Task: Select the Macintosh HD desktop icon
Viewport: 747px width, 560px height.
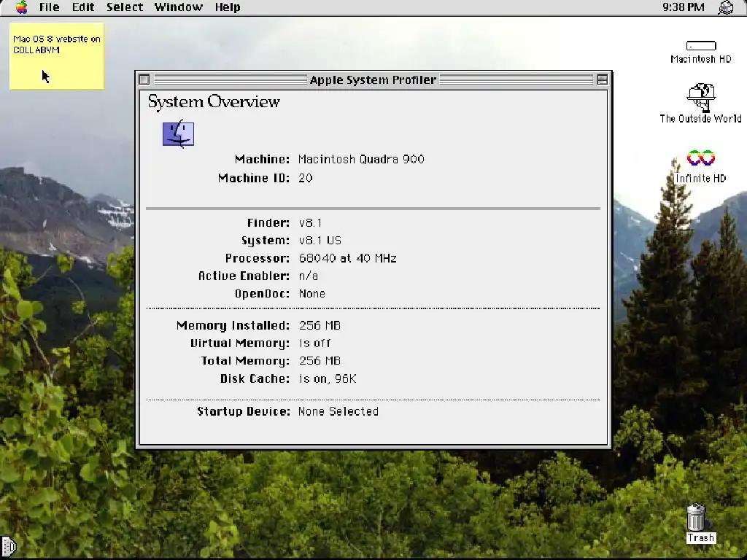Action: click(701, 52)
